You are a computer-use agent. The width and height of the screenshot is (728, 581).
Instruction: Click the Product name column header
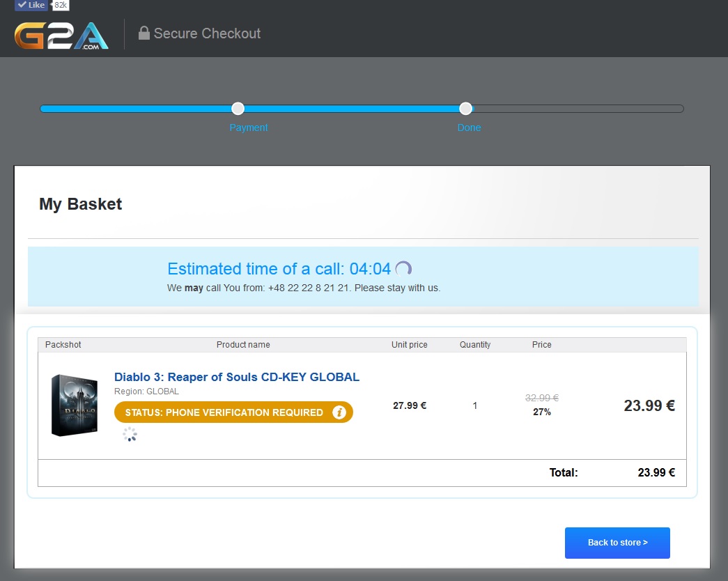tap(243, 345)
